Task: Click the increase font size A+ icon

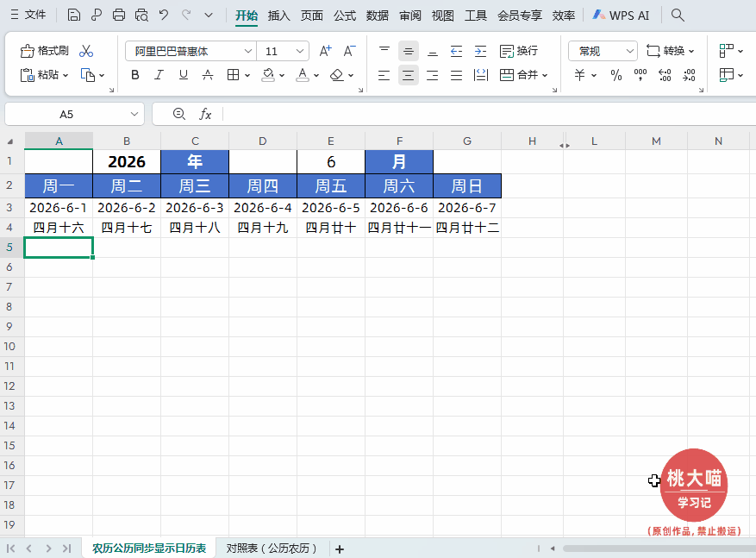Action: [x=324, y=51]
